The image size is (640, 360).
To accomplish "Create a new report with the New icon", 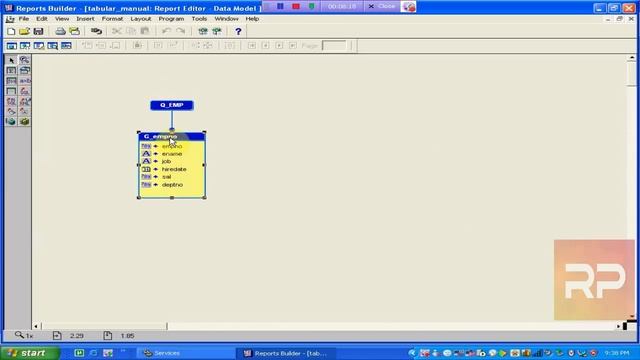I will click(x=11, y=31).
